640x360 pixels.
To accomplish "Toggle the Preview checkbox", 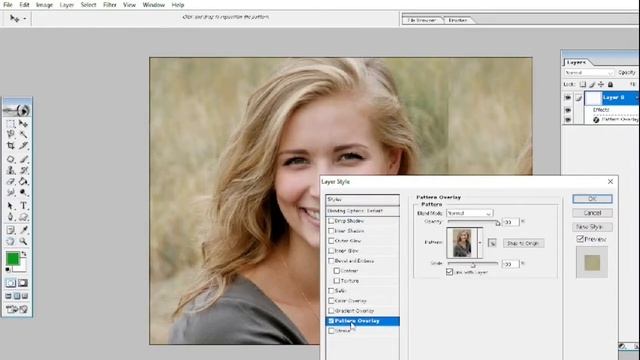I will [x=580, y=239].
